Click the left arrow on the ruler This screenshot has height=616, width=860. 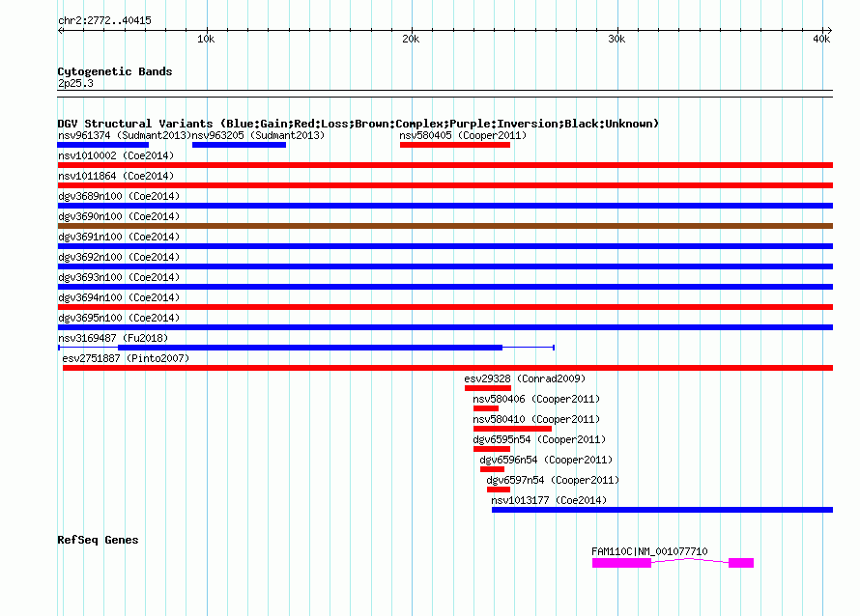(61, 31)
